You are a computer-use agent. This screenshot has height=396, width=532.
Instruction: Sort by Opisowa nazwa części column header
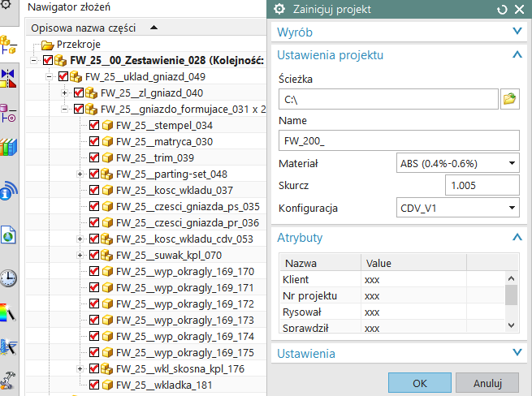click(x=146, y=28)
